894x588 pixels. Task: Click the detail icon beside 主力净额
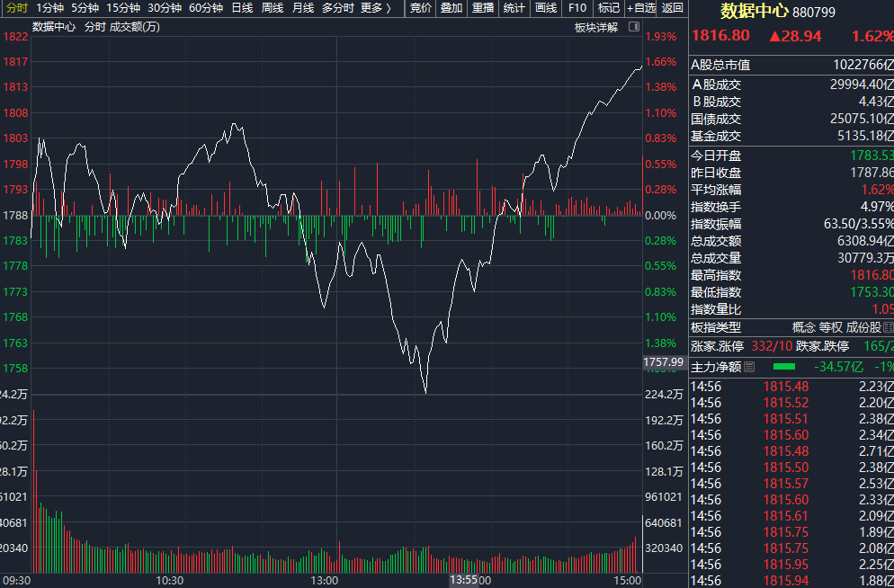[749, 367]
